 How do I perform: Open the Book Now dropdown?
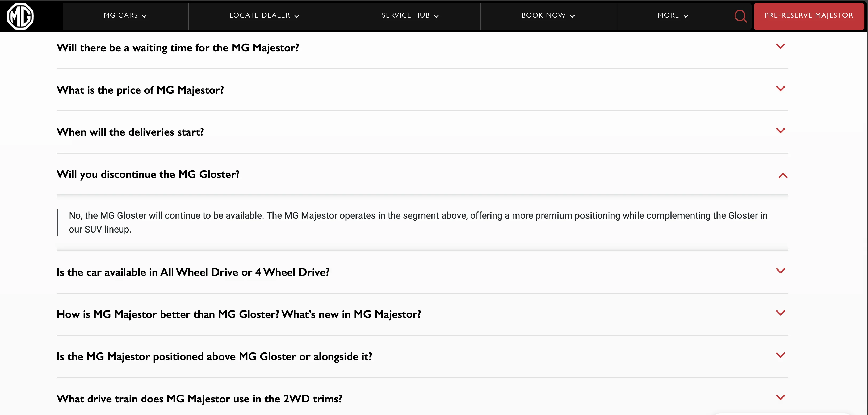point(548,15)
